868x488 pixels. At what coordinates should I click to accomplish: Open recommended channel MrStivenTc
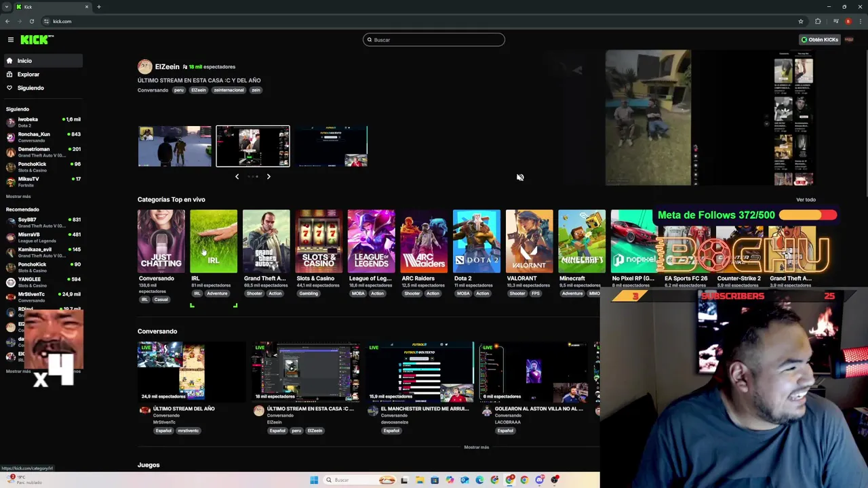pos(42,297)
